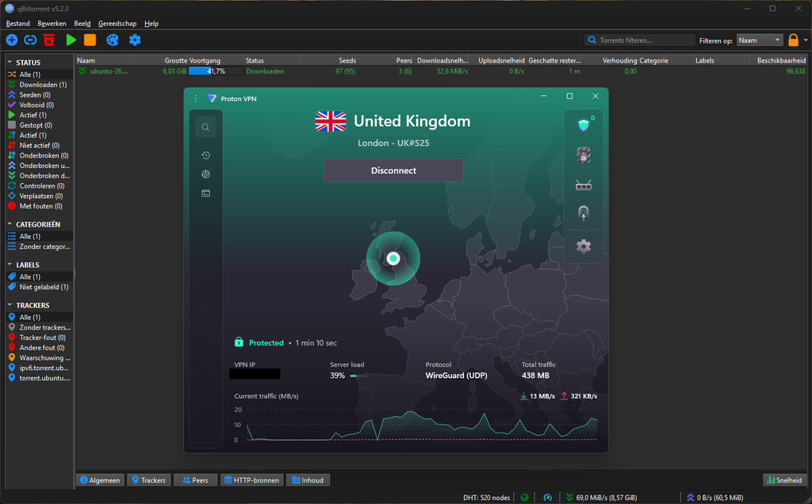Screen dimensions: 812x504
Task: Switch to the Algemeen tab
Action: coord(101,480)
